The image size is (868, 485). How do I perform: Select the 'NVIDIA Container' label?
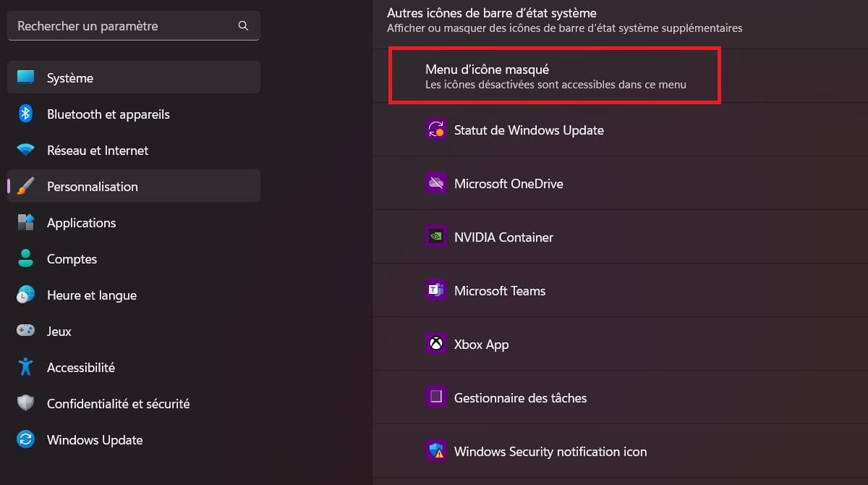[x=503, y=237]
